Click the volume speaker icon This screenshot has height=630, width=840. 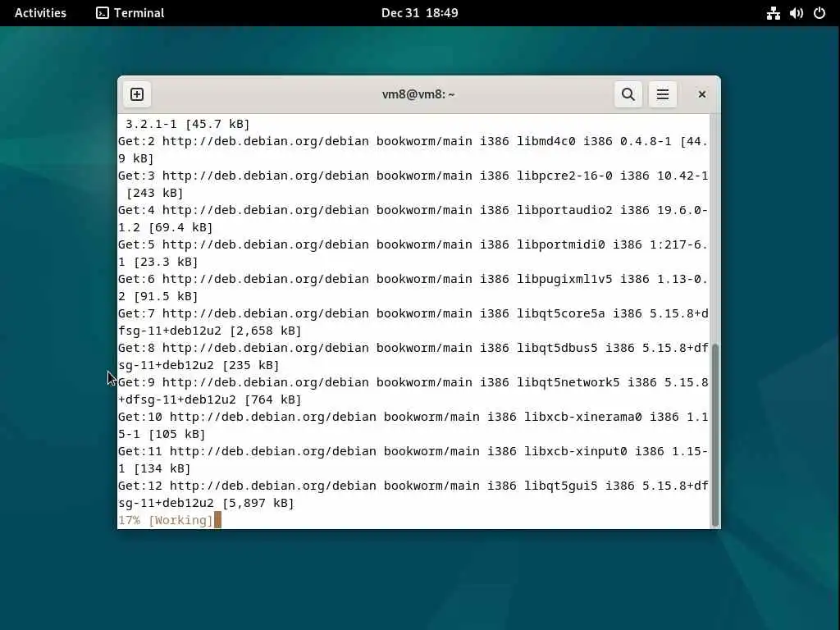pyautogui.click(x=796, y=13)
